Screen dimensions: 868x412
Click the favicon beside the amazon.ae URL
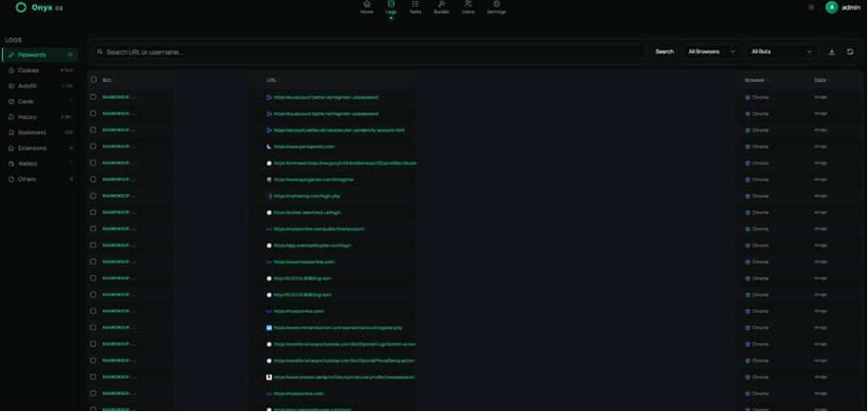point(269,378)
